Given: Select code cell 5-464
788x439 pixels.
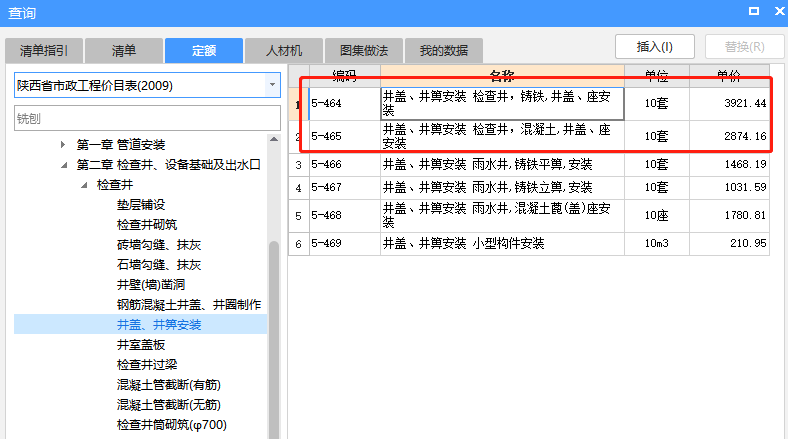Looking at the screenshot, I should coord(345,103).
